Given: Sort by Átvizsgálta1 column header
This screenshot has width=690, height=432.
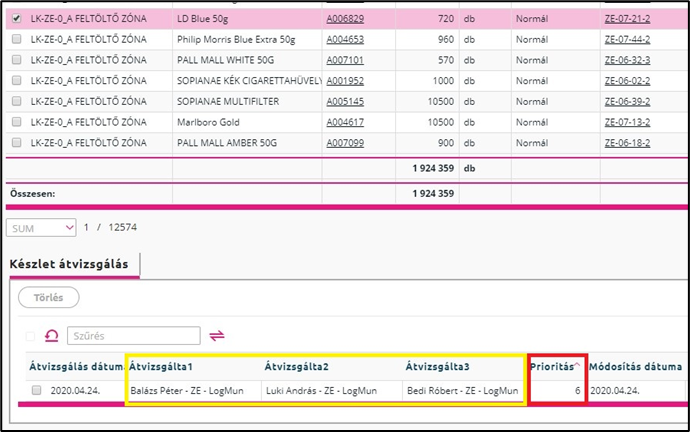Looking at the screenshot, I should tap(161, 366).
